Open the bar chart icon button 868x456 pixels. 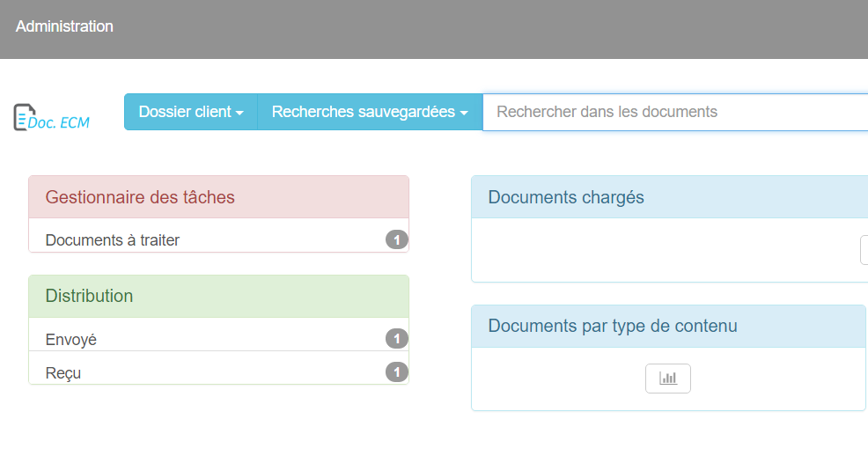click(667, 379)
